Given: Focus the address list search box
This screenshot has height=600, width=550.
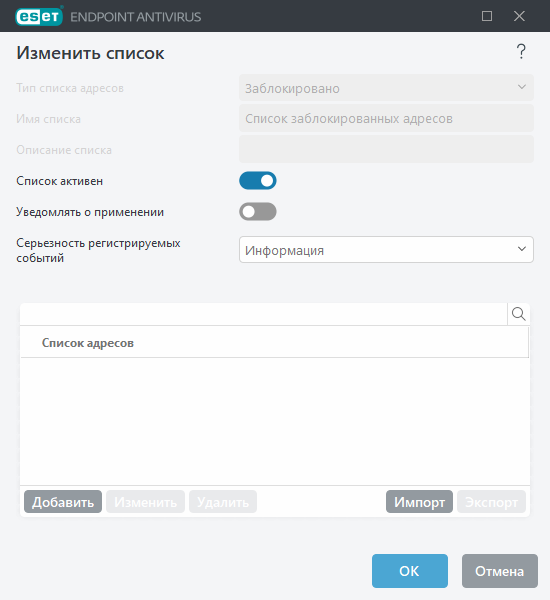Looking at the screenshot, I should click(x=264, y=314).
